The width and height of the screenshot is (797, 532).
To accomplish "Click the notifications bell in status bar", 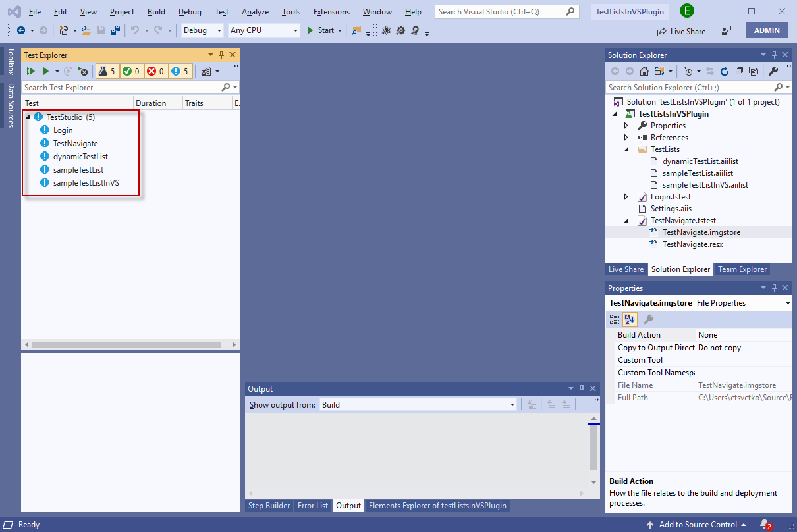I will pos(765,525).
